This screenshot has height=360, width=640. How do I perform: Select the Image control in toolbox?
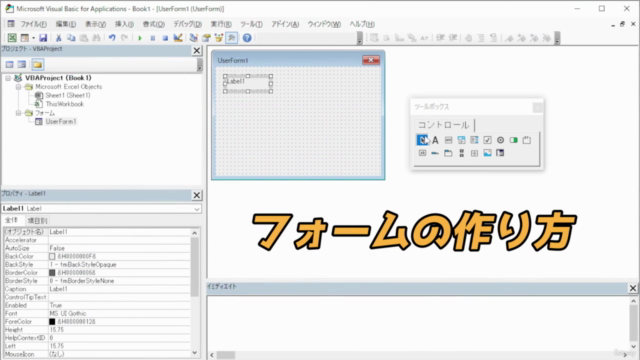[x=487, y=153]
